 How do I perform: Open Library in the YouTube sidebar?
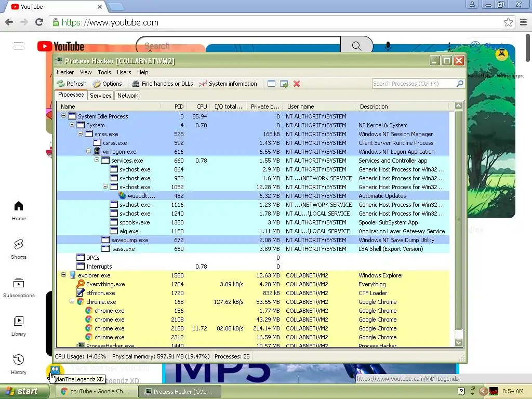(x=19, y=326)
